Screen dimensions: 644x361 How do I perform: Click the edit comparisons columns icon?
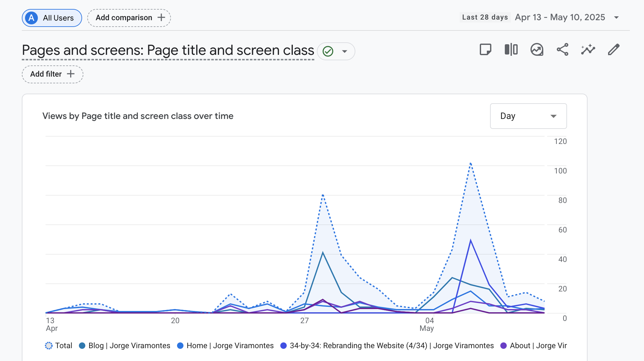tap(511, 50)
